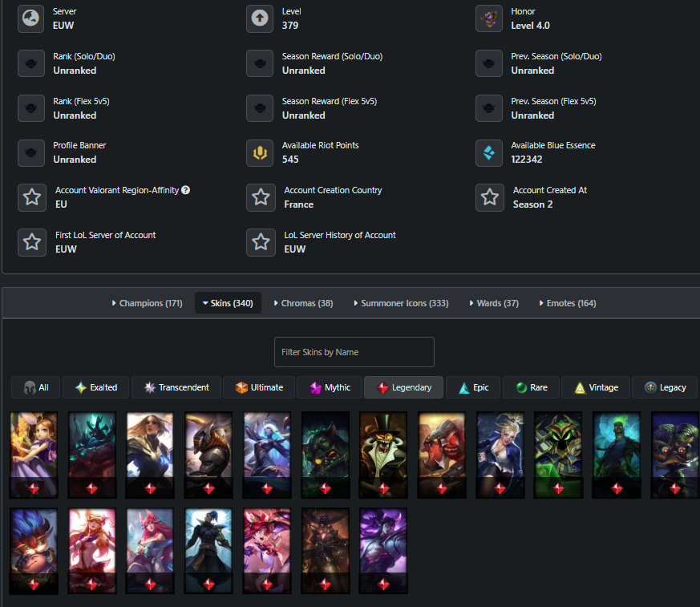
Task: Open the armored helmet warrior skin thumbnail
Action: click(208, 455)
